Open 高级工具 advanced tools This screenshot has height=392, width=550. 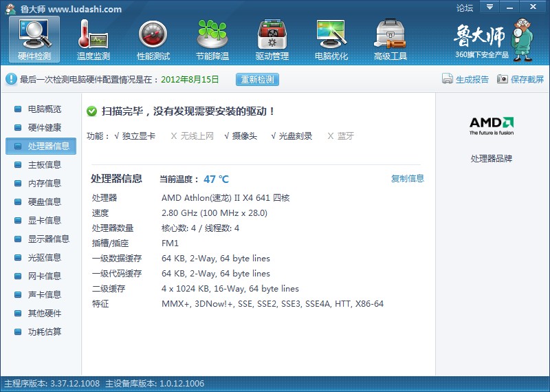[390, 39]
